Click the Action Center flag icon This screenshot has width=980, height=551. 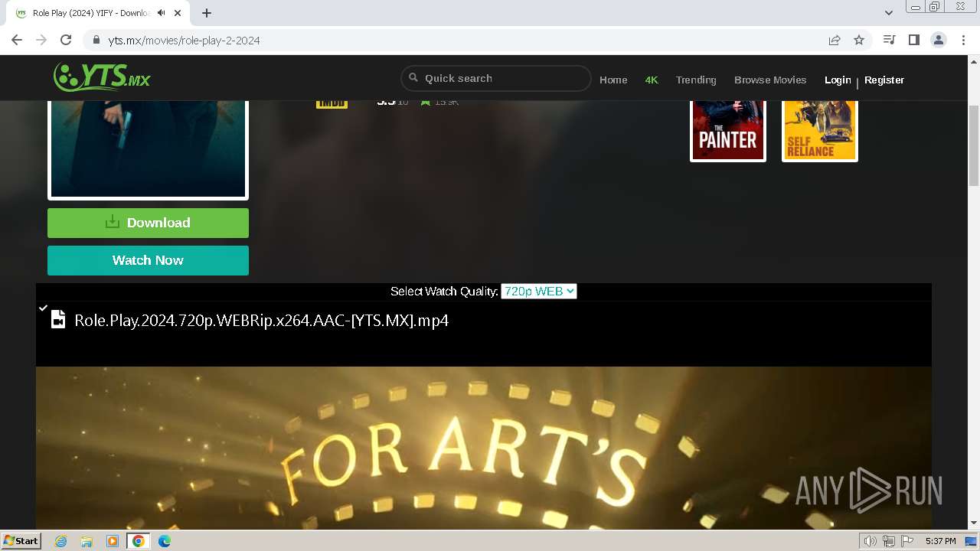click(907, 541)
